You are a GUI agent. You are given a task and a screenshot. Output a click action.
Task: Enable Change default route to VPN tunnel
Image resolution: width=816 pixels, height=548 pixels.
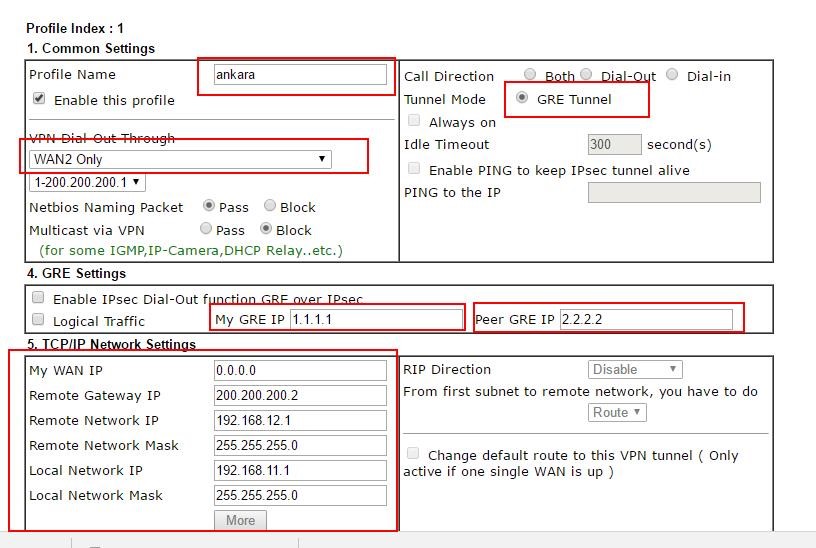point(414,454)
